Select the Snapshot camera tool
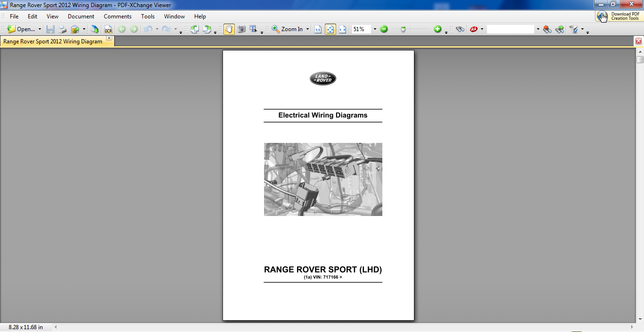The height and width of the screenshot is (332, 644). point(241,29)
